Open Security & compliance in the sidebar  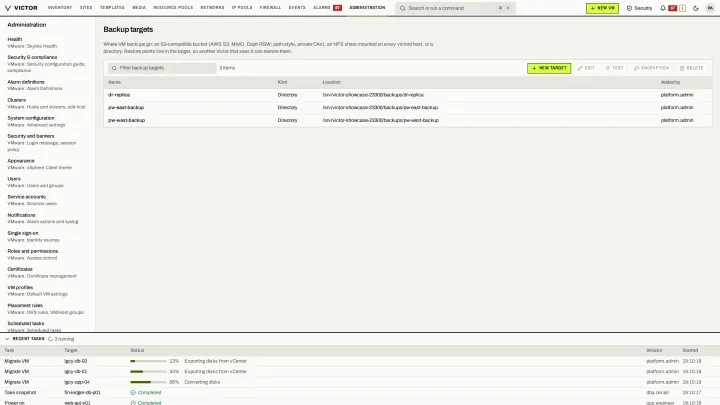tap(47, 64)
